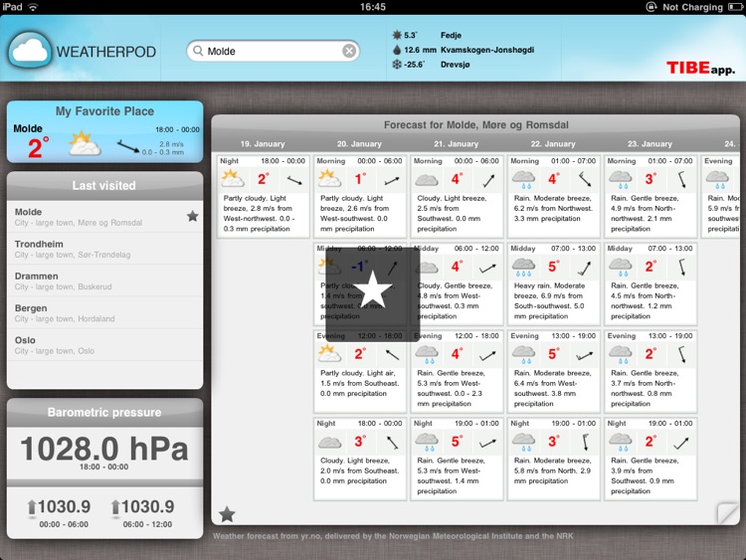Viewport: 746px width, 560px height.
Task: Toggle the favorite star on Molde row
Action: [x=193, y=217]
